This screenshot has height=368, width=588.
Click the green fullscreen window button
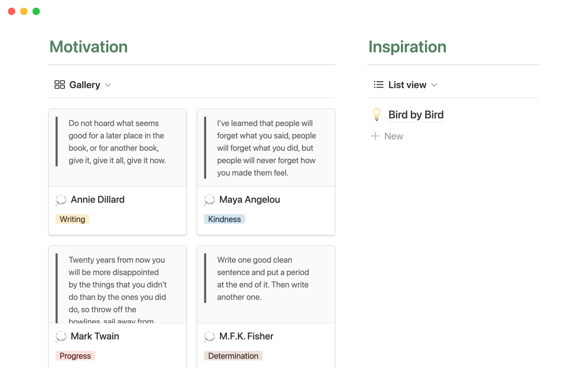point(36,11)
